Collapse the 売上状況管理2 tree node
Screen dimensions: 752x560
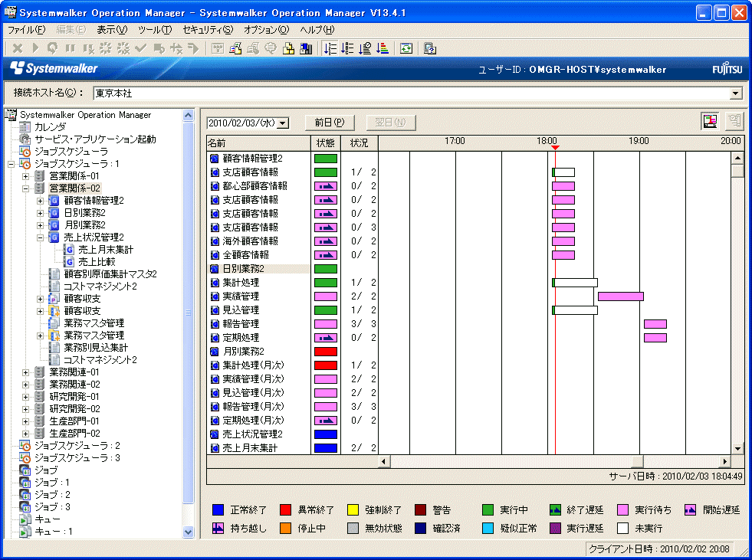coord(41,237)
